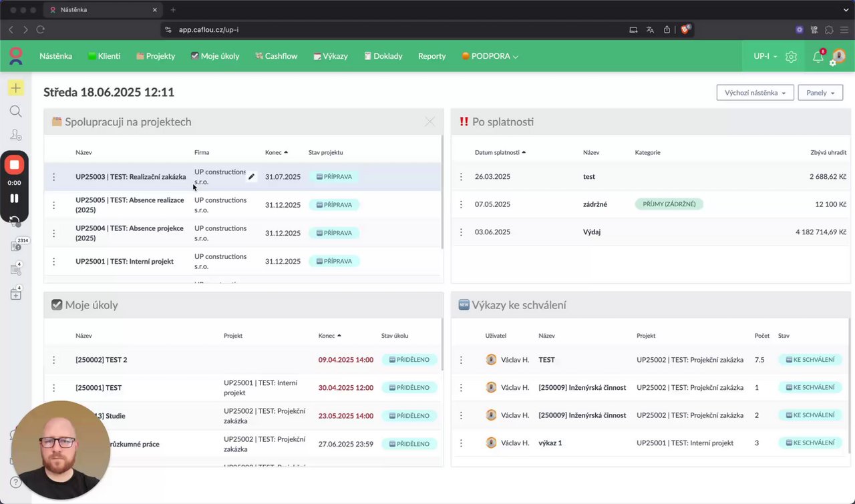Go to Cashflow in top navigation
This screenshot has width=855, height=504.
(x=276, y=56)
